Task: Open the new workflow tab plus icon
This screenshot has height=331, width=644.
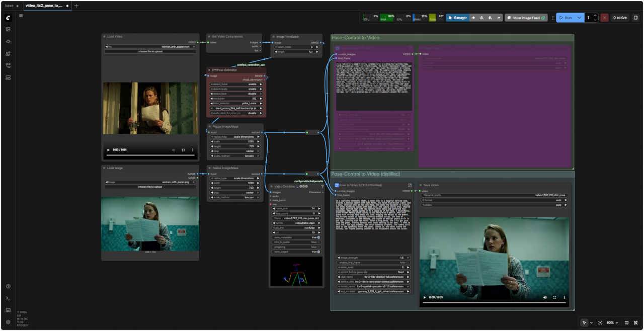Action: pyautogui.click(x=76, y=6)
